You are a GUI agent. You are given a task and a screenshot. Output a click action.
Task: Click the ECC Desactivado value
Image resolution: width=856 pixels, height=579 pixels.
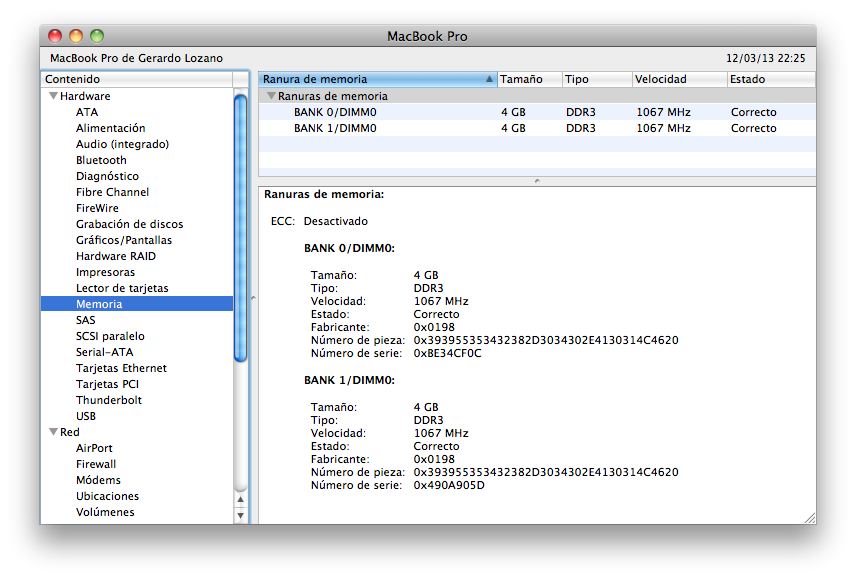[x=336, y=222]
